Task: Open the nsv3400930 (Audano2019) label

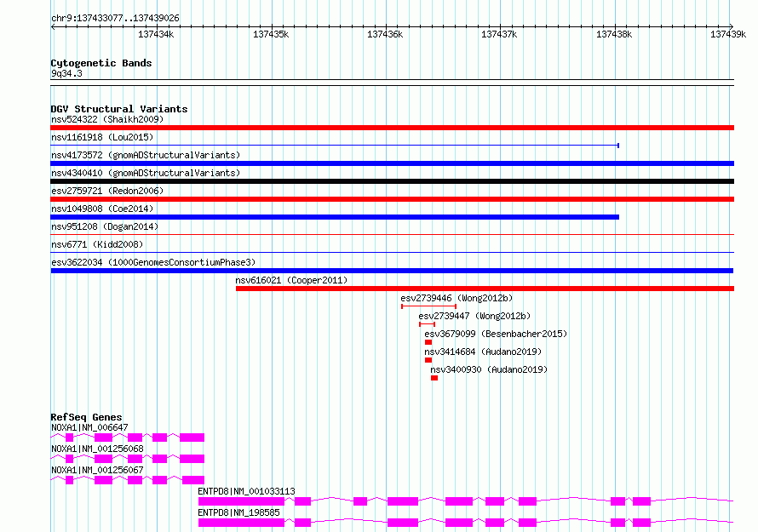Action: click(489, 369)
